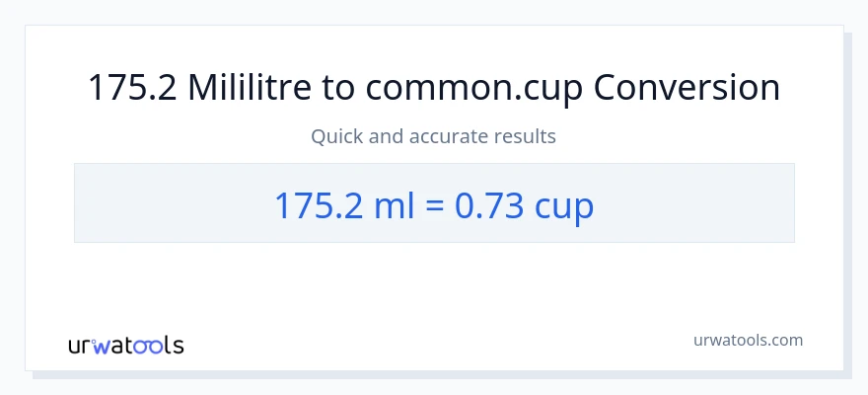The width and height of the screenshot is (868, 395).
Task: Open the urwatools.com link
Action: click(x=748, y=340)
